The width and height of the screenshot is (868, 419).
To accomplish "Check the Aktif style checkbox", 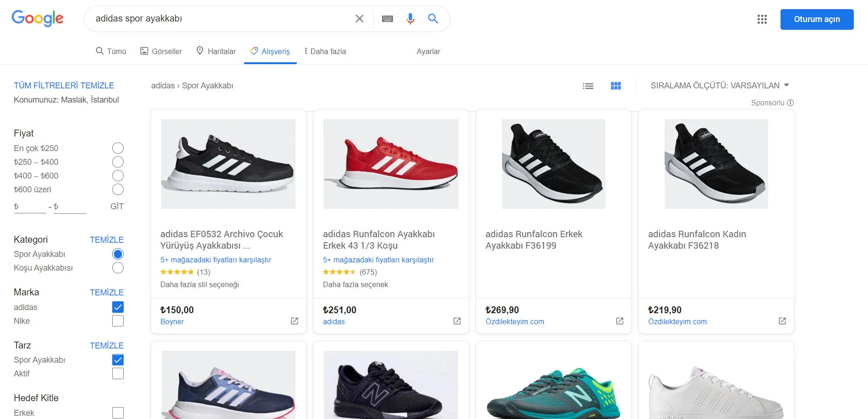I will click(118, 374).
